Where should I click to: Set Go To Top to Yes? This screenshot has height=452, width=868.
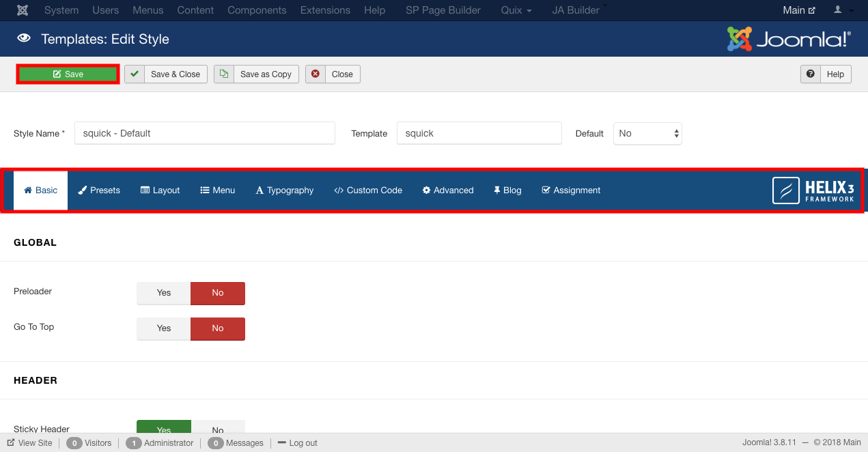[x=164, y=328]
